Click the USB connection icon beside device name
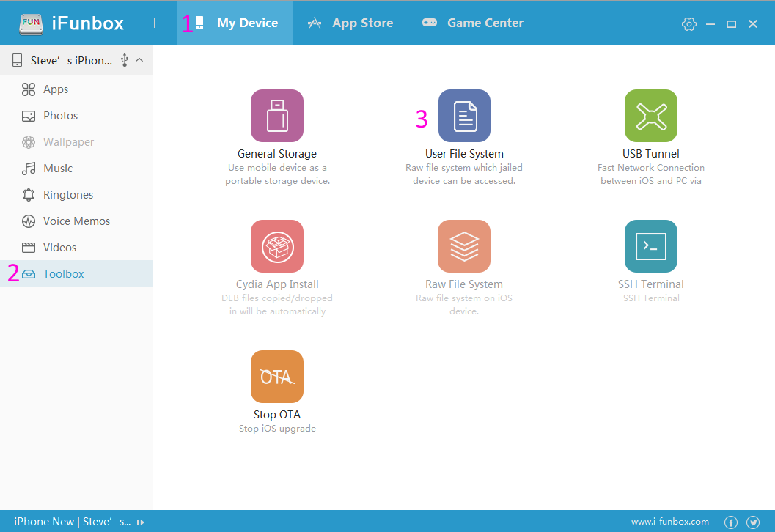 [125, 60]
